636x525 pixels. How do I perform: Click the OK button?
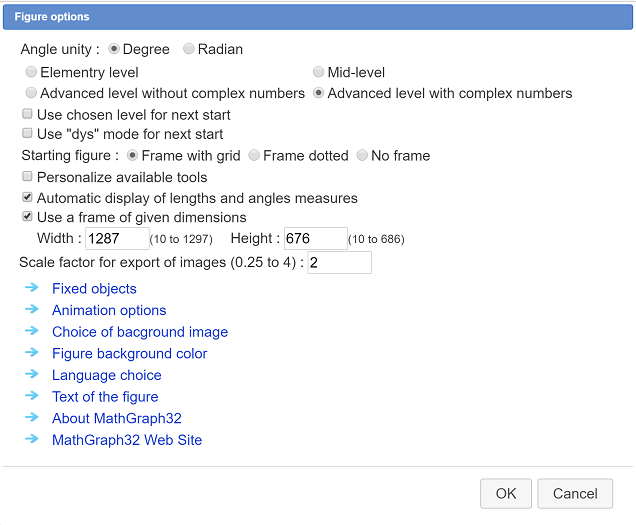click(x=506, y=494)
